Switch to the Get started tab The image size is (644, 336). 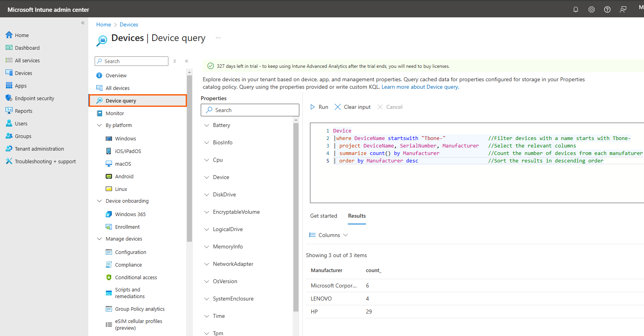pyautogui.click(x=323, y=216)
